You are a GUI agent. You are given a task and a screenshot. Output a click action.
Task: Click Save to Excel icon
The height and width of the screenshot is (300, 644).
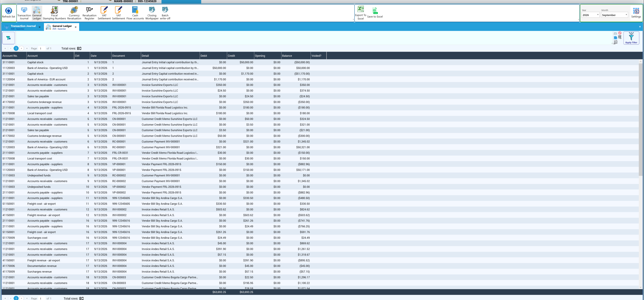point(375,13)
